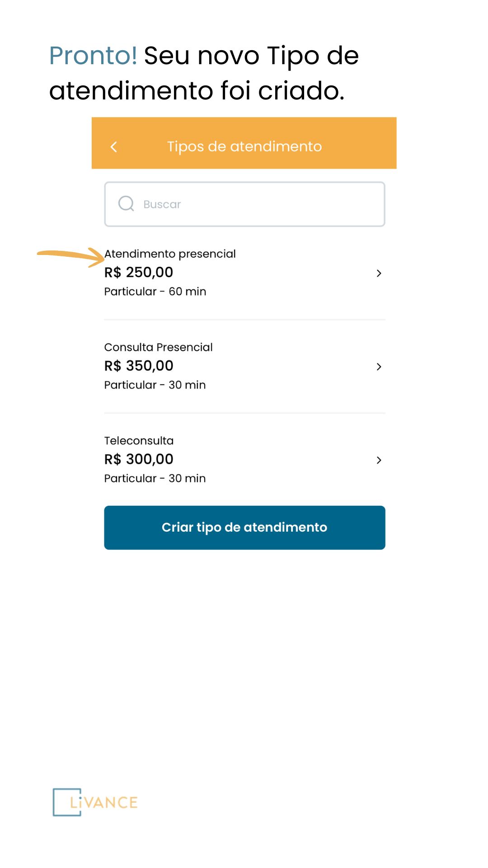This screenshot has width=488, height=868.
Task: Focus the Buscar search field
Action: [x=244, y=204]
